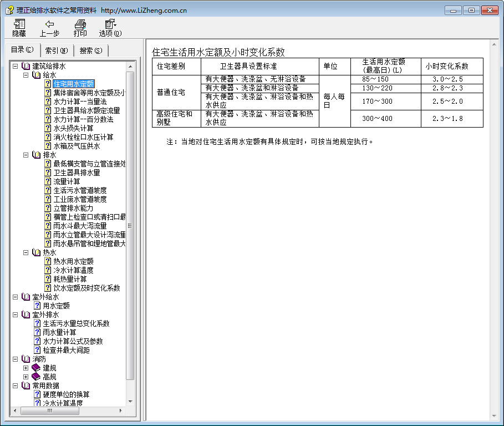Collapse the 室外排水 tree node
The image size is (504, 426).
(x=16, y=315)
